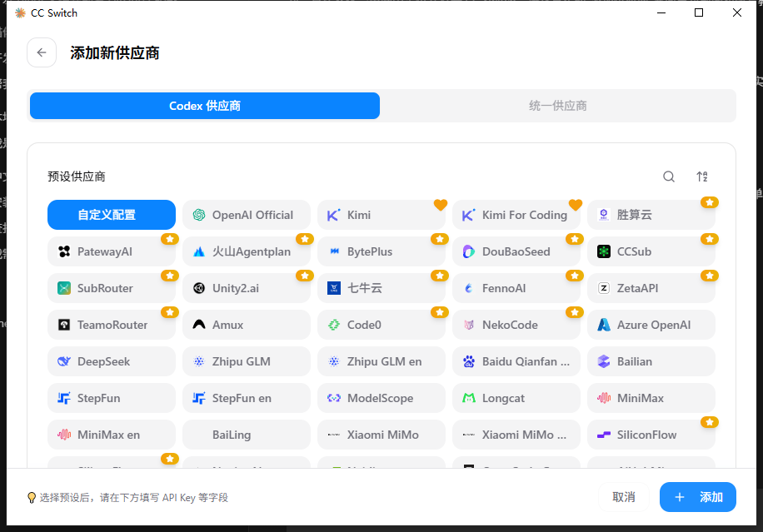The width and height of the screenshot is (763, 532).
Task: Select the MiniMax preset
Action: pyautogui.click(x=651, y=398)
